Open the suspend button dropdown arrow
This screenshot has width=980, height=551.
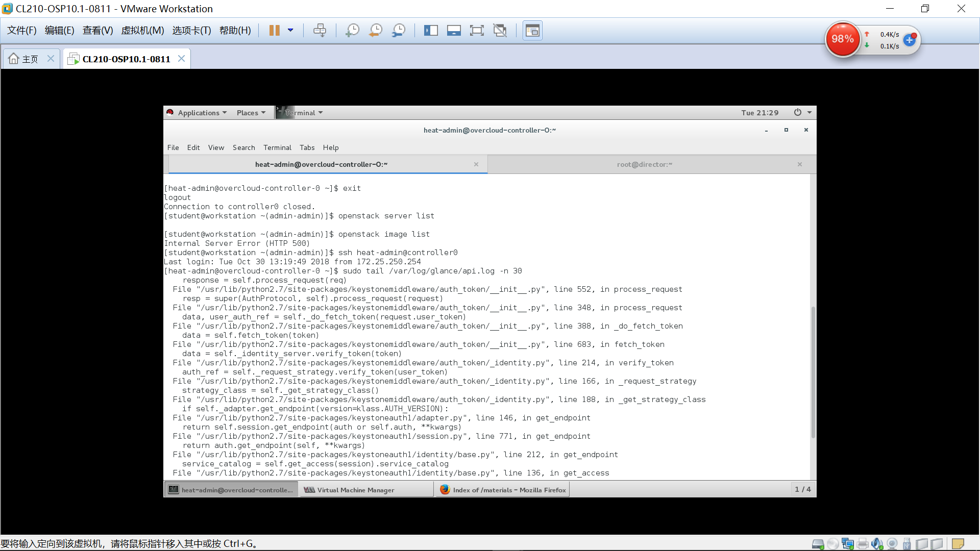(x=291, y=30)
